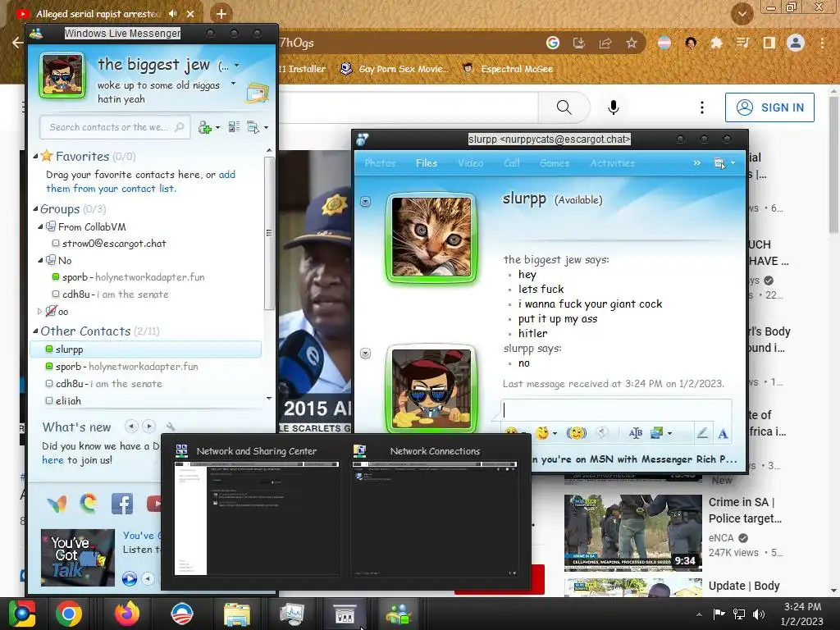
Task: Open the personal message dropdown arrow
Action: 233,84
